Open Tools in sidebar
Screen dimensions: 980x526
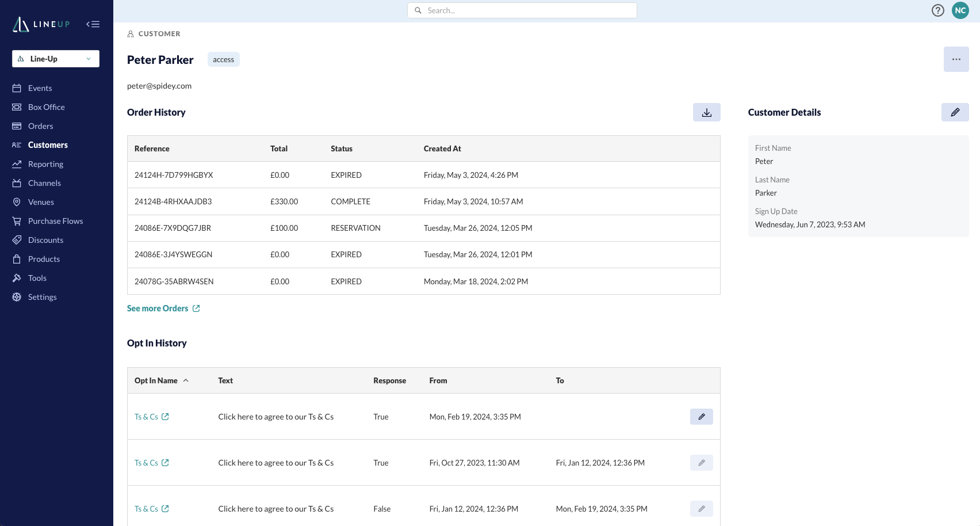[x=37, y=278]
